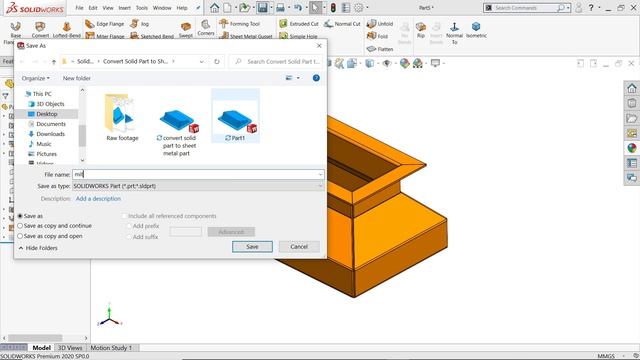Image resolution: width=640 pixels, height=360 pixels.
Task: Switch to the 3D Views tab
Action: tap(70, 348)
